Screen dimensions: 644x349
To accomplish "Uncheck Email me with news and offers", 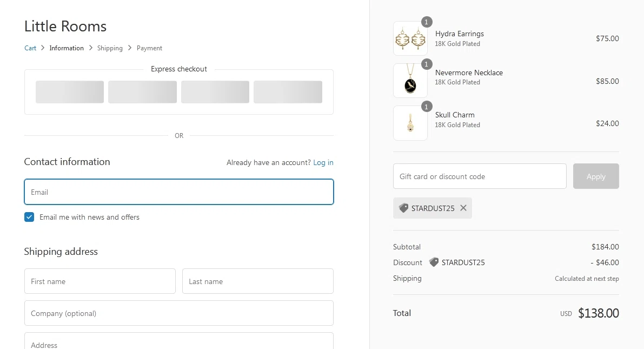I will (29, 217).
